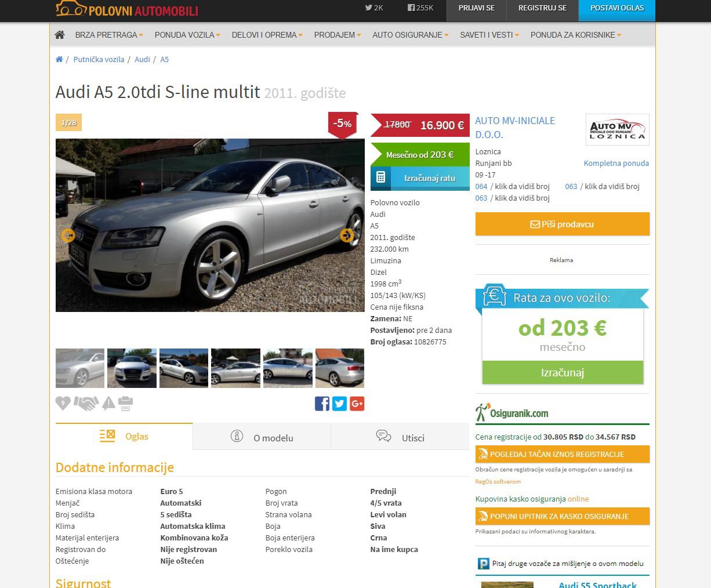Click the 16.900 € price label

pyautogui.click(x=442, y=125)
